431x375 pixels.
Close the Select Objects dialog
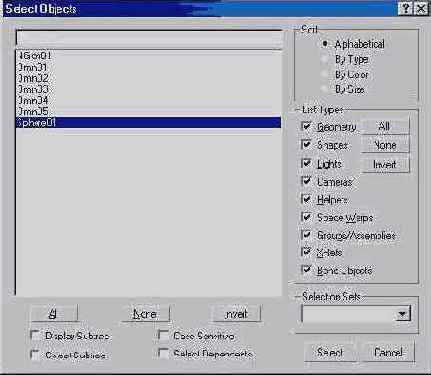coord(422,8)
